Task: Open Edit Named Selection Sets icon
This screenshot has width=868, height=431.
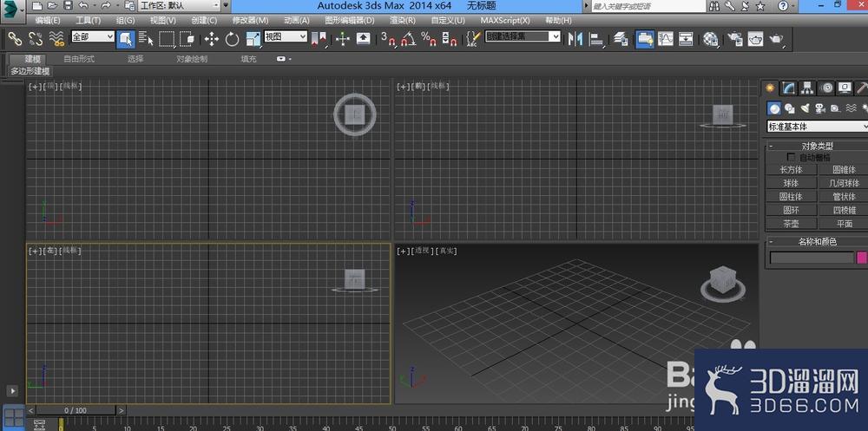Action: tap(473, 39)
